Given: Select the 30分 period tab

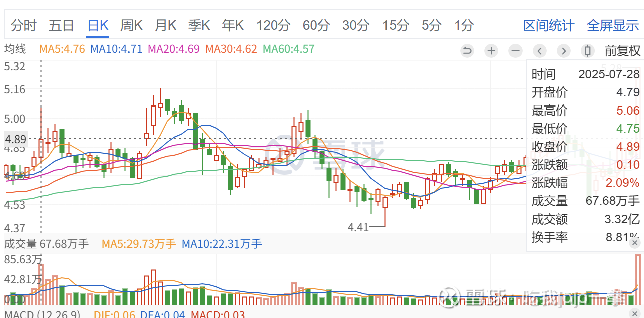Looking at the screenshot, I should [356, 25].
